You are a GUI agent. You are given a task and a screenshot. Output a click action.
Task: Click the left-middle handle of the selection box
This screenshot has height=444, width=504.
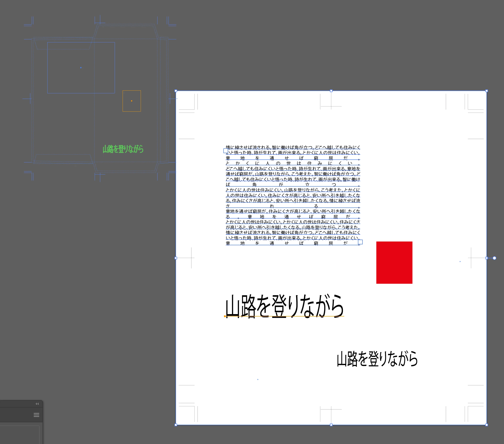[x=176, y=258]
